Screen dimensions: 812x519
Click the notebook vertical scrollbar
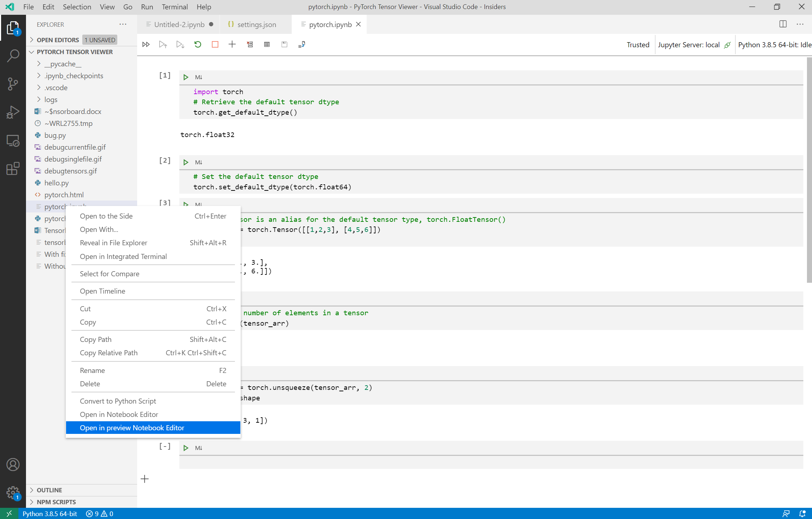(809, 170)
